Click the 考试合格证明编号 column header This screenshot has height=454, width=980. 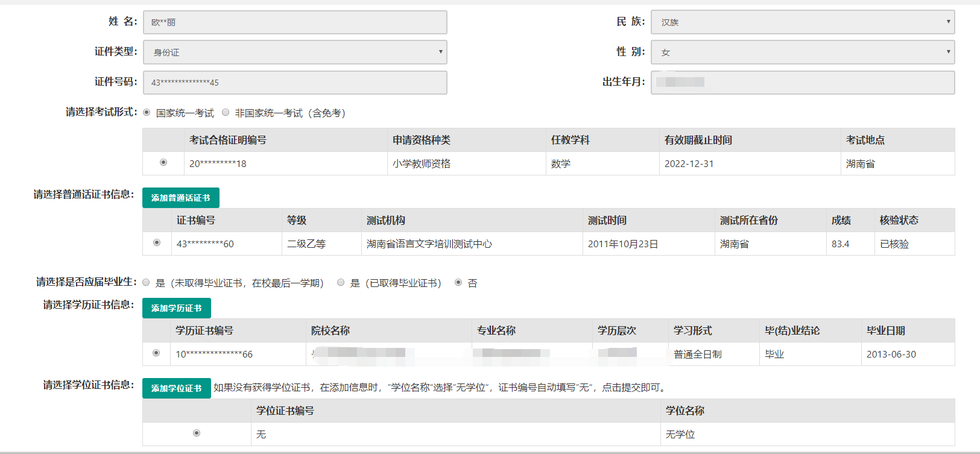pyautogui.click(x=228, y=140)
